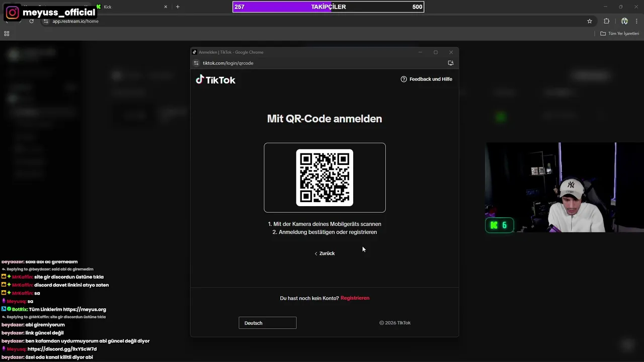This screenshot has height=362, width=644.
Task: Click the TikTok popup address bar URL
Action: pyautogui.click(x=228, y=63)
